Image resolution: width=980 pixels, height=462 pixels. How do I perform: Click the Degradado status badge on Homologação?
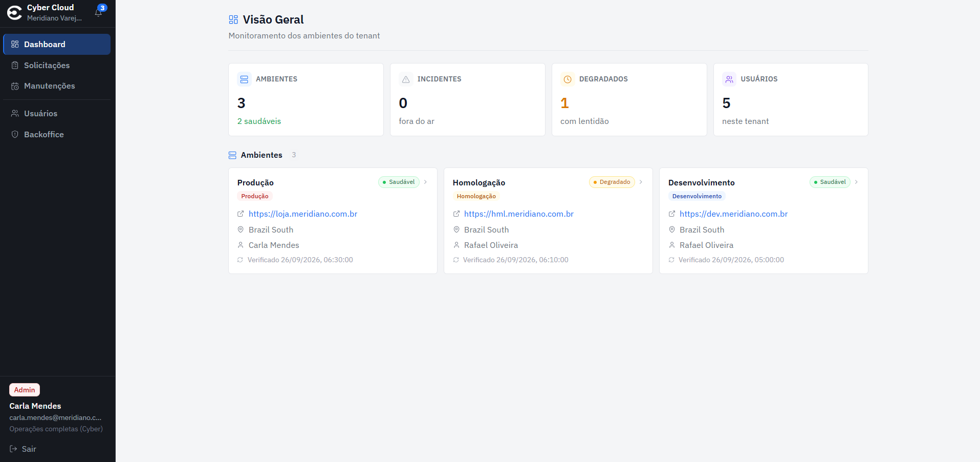coord(612,182)
